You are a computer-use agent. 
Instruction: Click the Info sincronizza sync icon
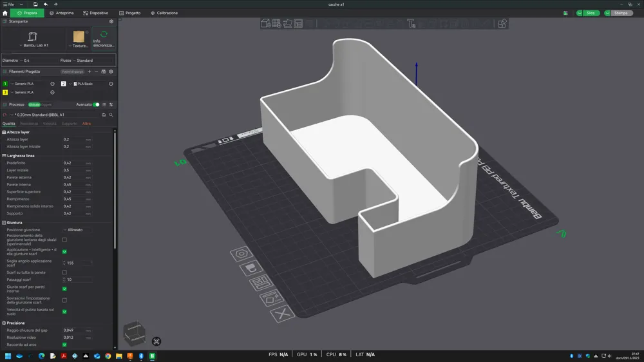[x=104, y=35]
